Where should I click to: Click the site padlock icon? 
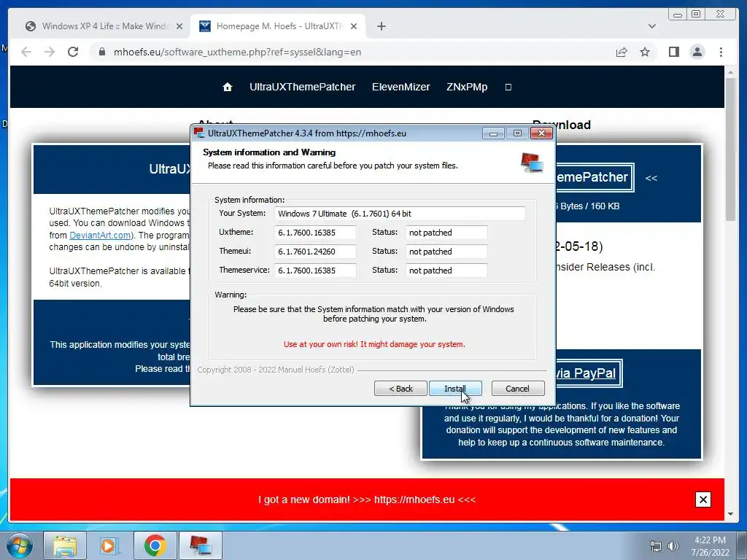coord(101,52)
